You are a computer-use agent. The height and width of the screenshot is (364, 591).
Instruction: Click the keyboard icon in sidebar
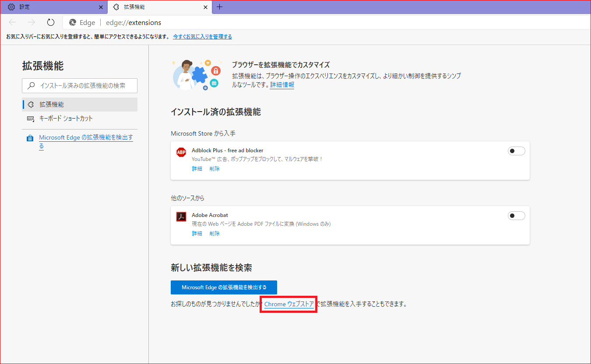coord(31,119)
